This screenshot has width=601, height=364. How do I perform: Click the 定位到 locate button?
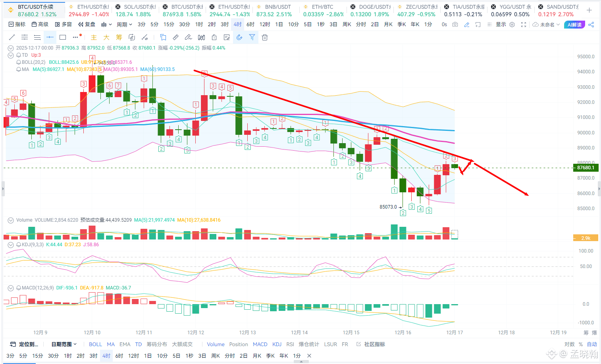pos(24,344)
